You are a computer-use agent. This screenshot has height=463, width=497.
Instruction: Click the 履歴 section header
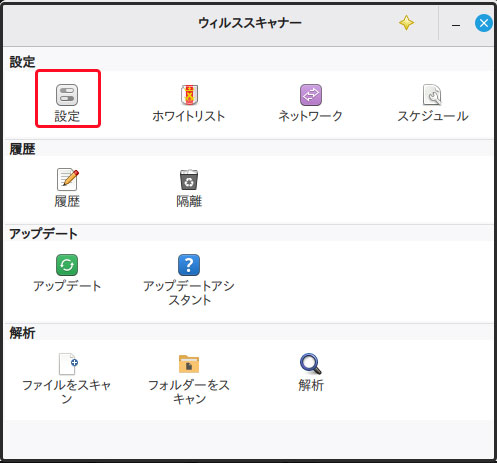coord(22,149)
